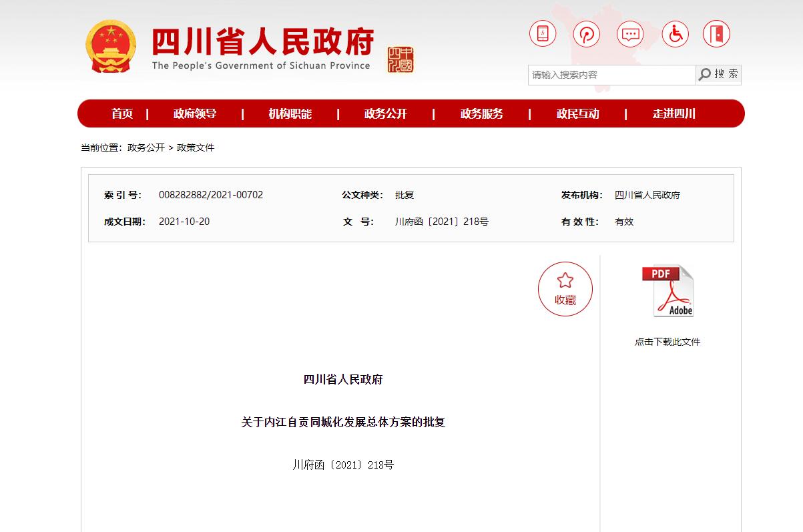Click the red door login icon
803x532 pixels.
pyautogui.click(x=717, y=33)
